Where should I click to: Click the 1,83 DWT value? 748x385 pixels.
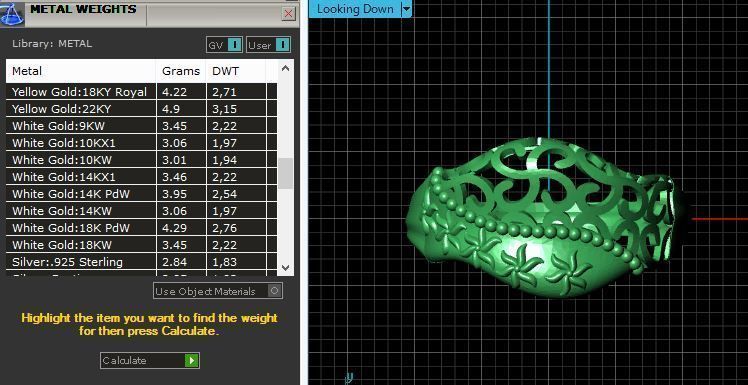tap(225, 262)
